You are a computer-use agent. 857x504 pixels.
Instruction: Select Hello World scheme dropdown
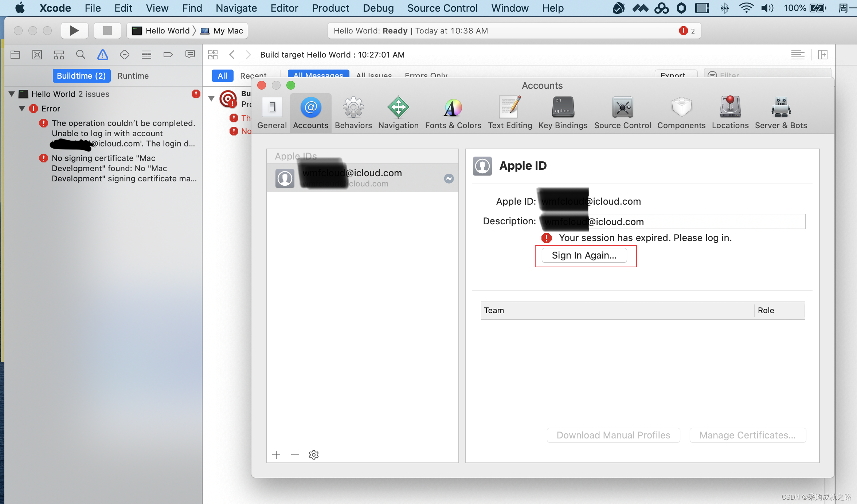161,31
